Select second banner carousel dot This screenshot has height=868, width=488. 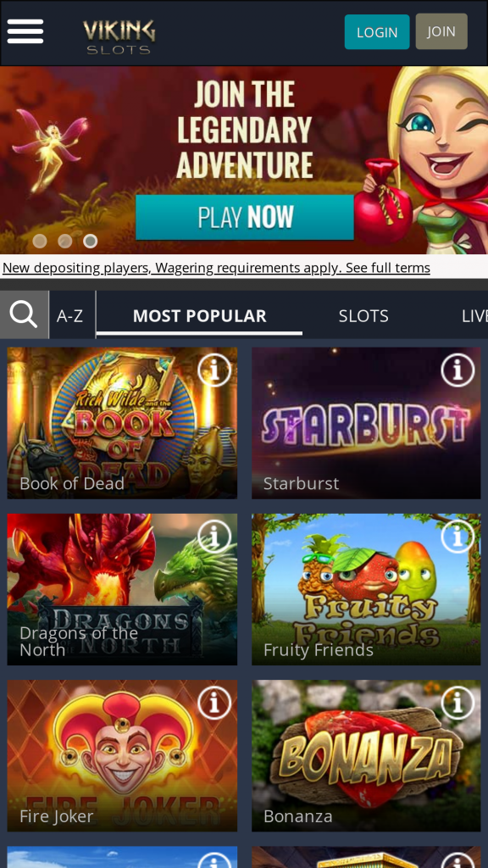[x=64, y=241]
